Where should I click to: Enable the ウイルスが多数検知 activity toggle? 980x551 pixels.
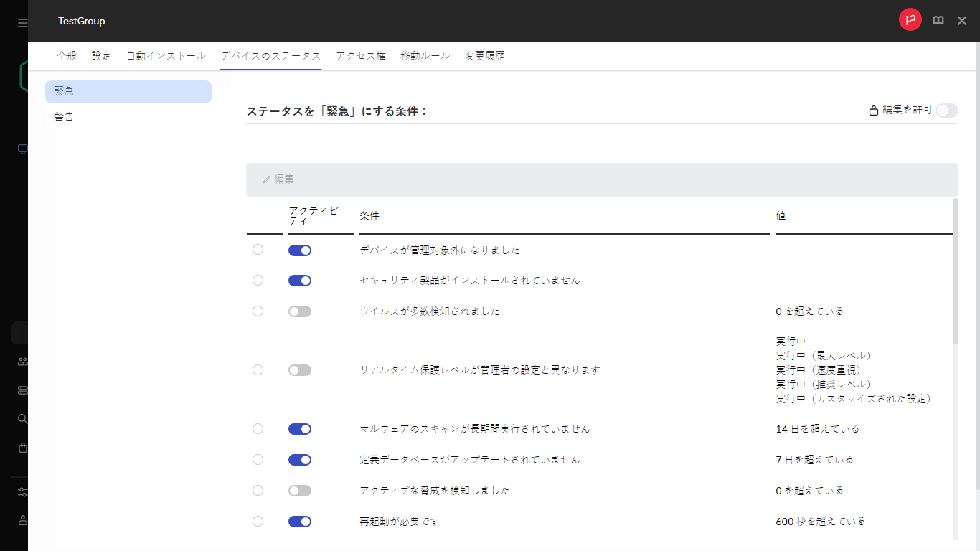[300, 311]
